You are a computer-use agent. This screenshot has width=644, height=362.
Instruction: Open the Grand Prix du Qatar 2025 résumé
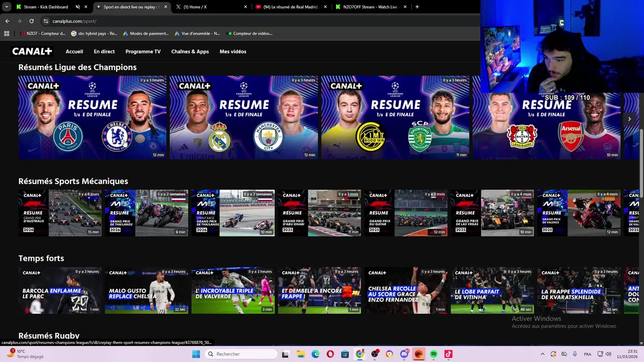406,213
